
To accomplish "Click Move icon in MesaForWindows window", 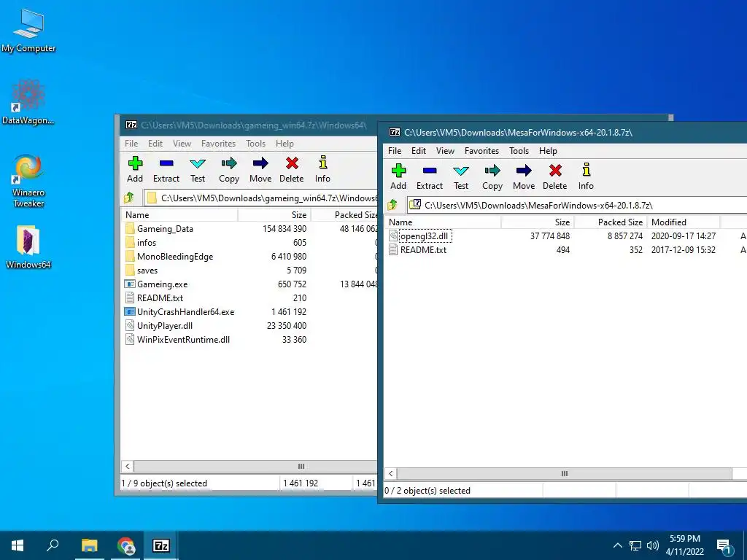I will [x=524, y=171].
